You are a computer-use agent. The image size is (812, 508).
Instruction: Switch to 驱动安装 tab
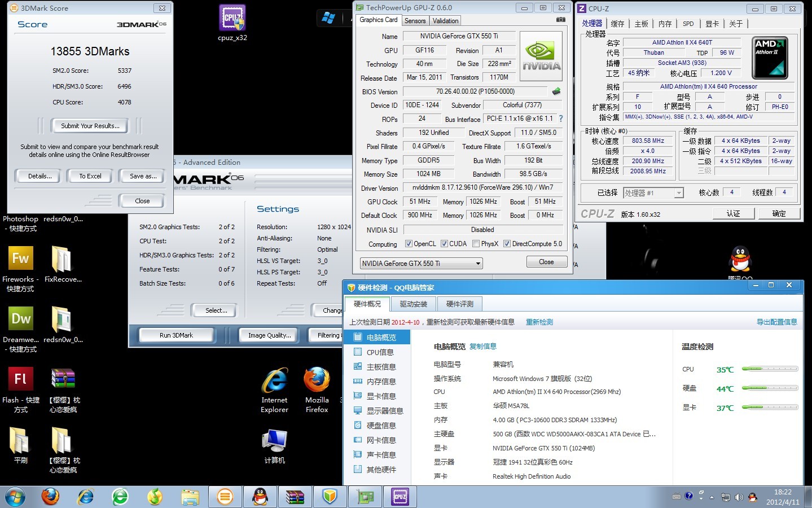click(413, 304)
